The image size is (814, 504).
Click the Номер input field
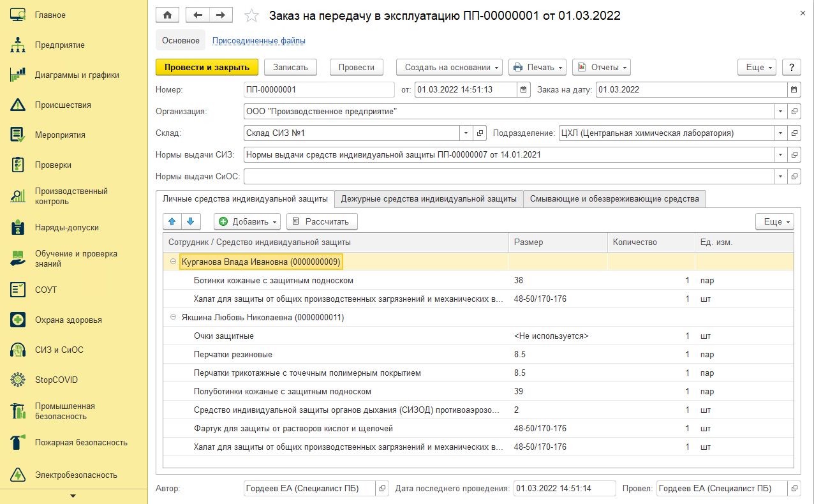(x=320, y=89)
